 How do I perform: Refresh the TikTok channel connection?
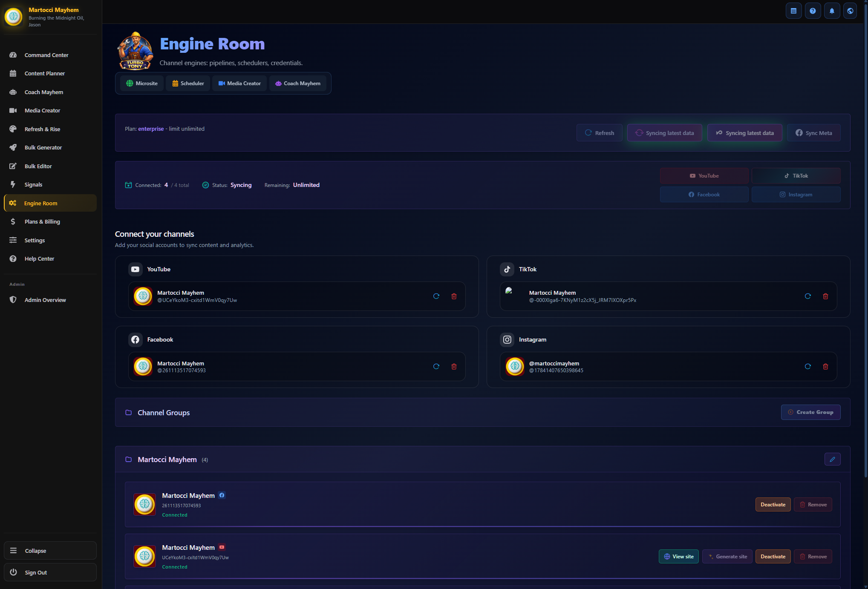coord(807,296)
